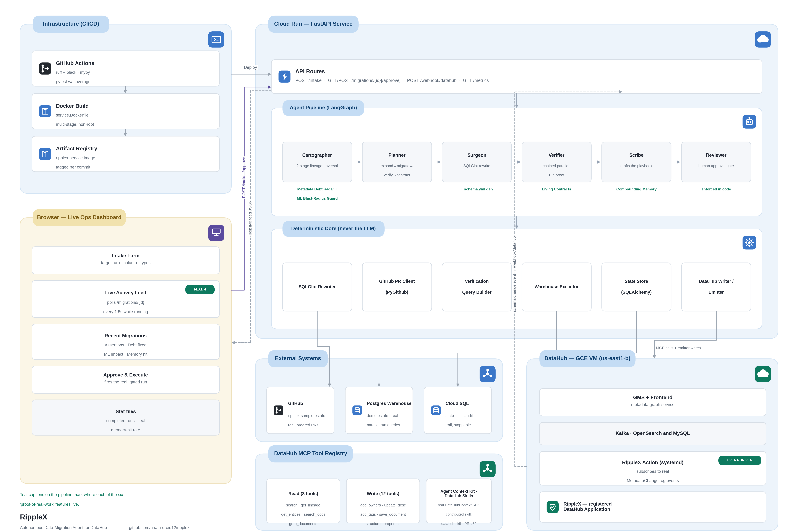The image size is (798, 532).
Task: Select the Cloud Run — FastAPI Service header
Action: (x=313, y=24)
